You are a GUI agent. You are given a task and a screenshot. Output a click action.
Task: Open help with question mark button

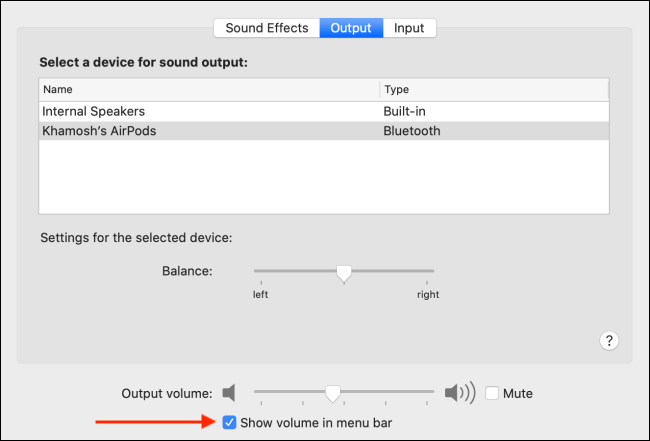tap(609, 341)
